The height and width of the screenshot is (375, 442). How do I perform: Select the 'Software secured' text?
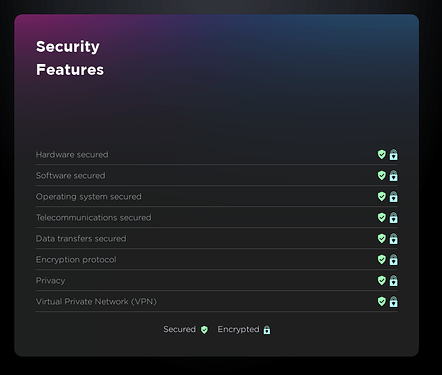pyautogui.click(x=71, y=176)
